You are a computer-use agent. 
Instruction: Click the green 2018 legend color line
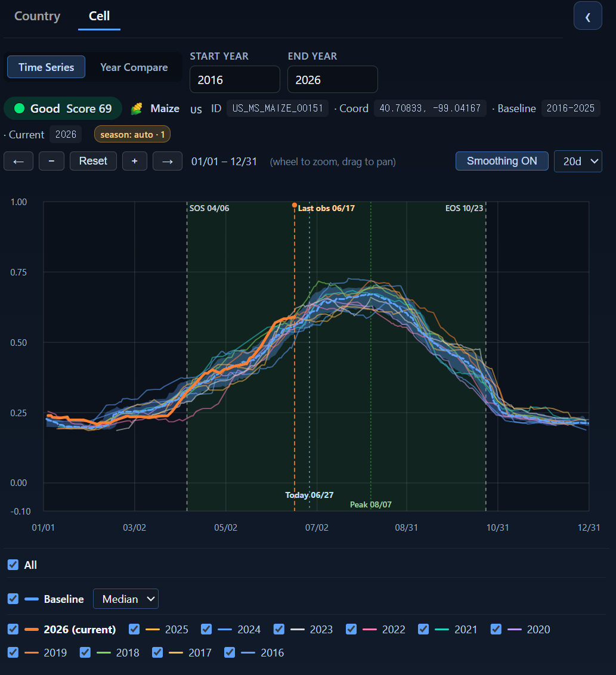coord(104,652)
